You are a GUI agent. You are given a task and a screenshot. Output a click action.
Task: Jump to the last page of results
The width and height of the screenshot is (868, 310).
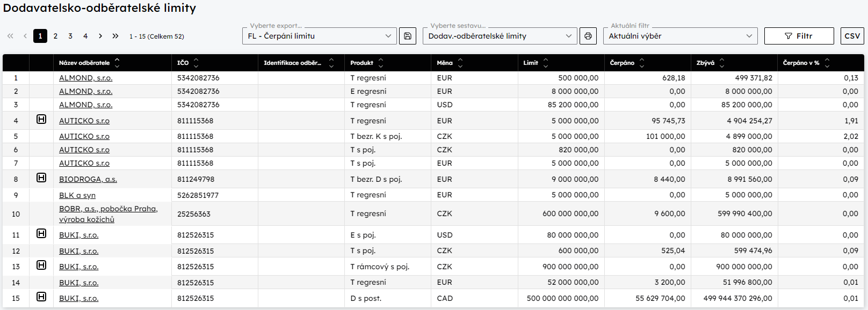(x=115, y=36)
